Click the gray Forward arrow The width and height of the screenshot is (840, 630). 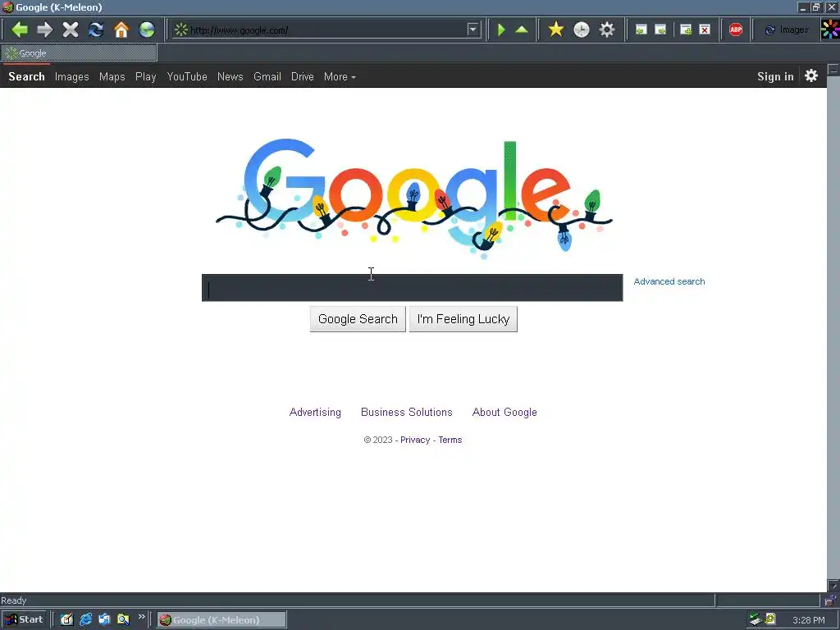[x=45, y=30]
